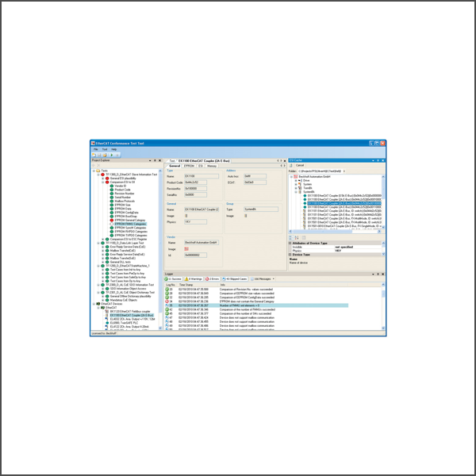Viewport: 476px width, 476px height.
Task: Click the Open folder toolbar icon
Action: (105, 155)
